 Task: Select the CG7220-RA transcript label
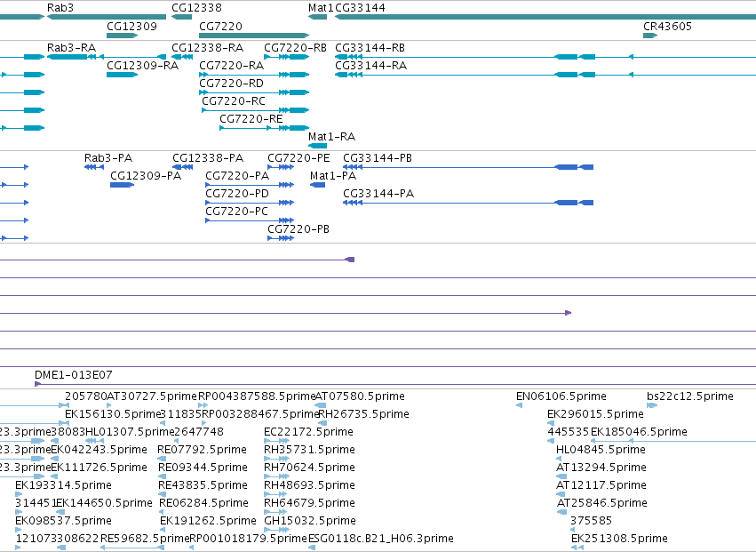tap(232, 65)
